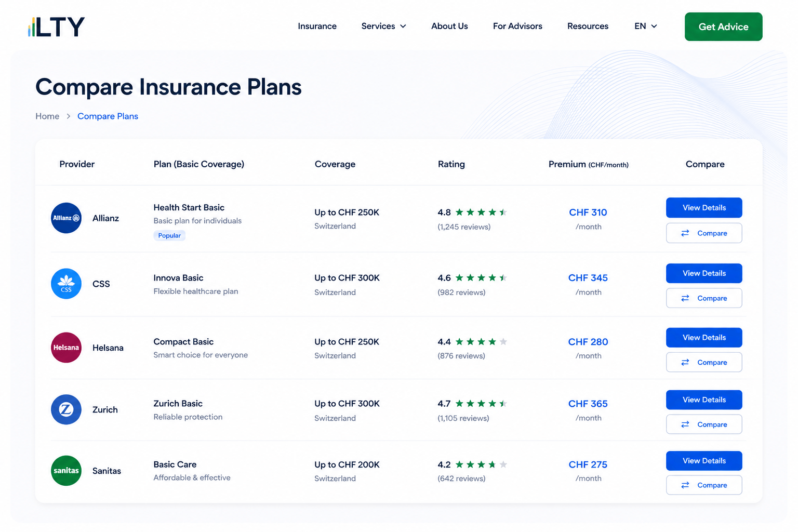Click the CHF 275 premium value
798x532 pixels.
pos(588,464)
